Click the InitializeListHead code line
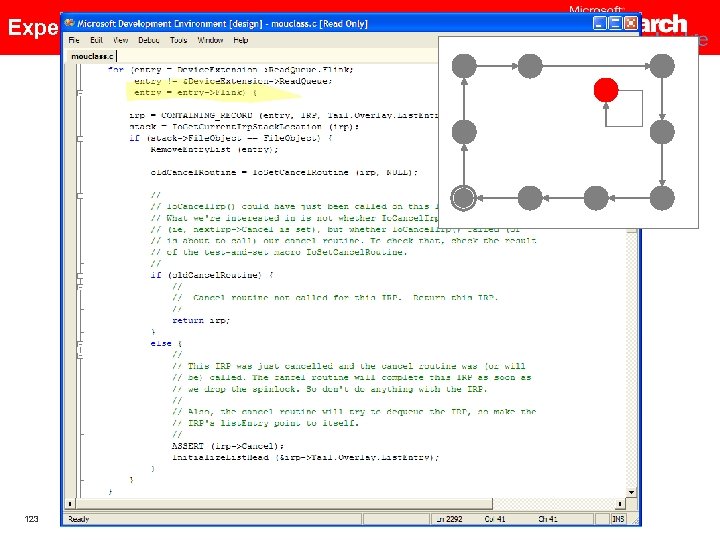 coord(305,457)
